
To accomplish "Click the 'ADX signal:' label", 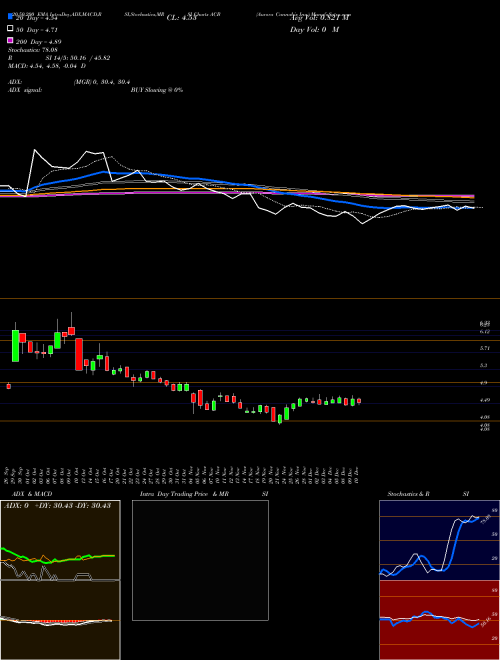I will (24, 90).
